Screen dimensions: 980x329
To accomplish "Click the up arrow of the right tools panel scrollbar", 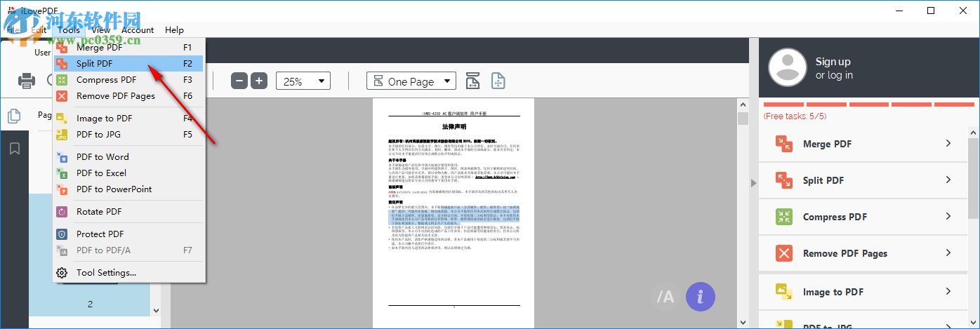I will pos(974,131).
